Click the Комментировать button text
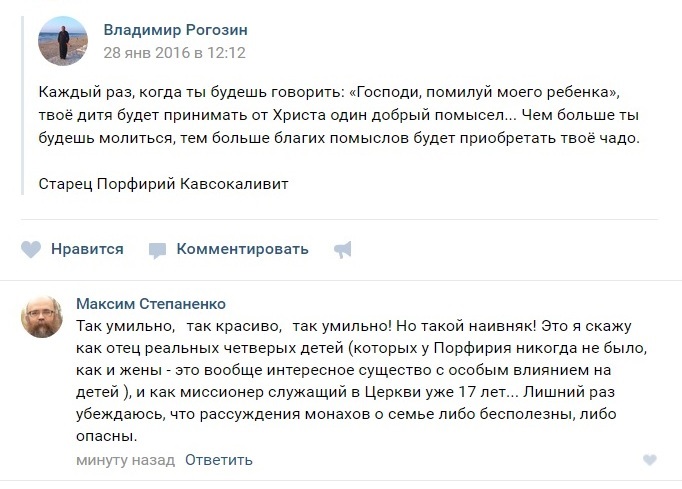682x489 pixels. [242, 249]
